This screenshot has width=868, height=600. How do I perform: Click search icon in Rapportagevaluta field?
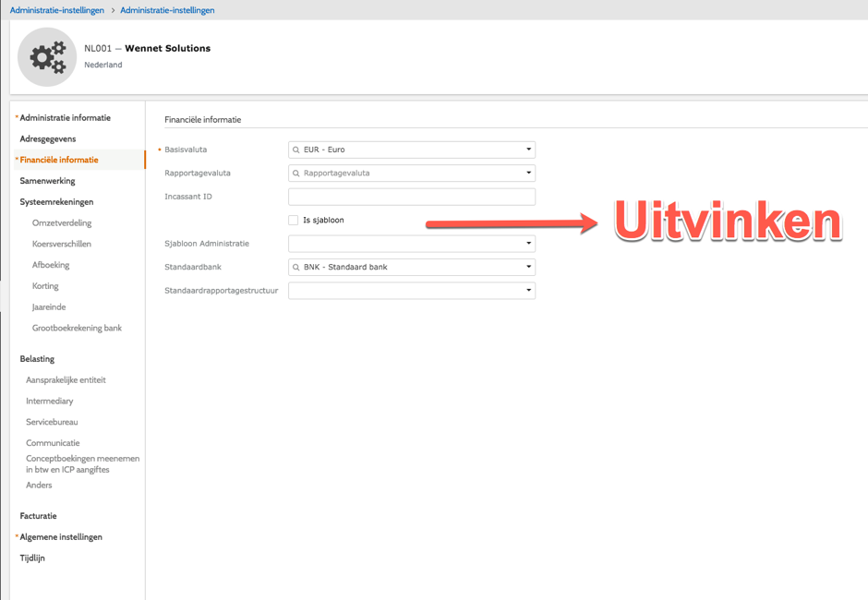click(296, 174)
